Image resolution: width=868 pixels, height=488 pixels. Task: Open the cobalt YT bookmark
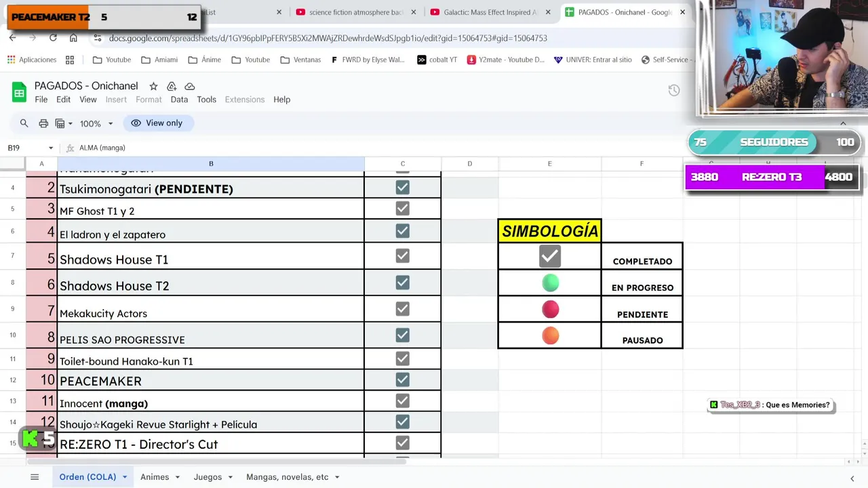[x=437, y=60]
